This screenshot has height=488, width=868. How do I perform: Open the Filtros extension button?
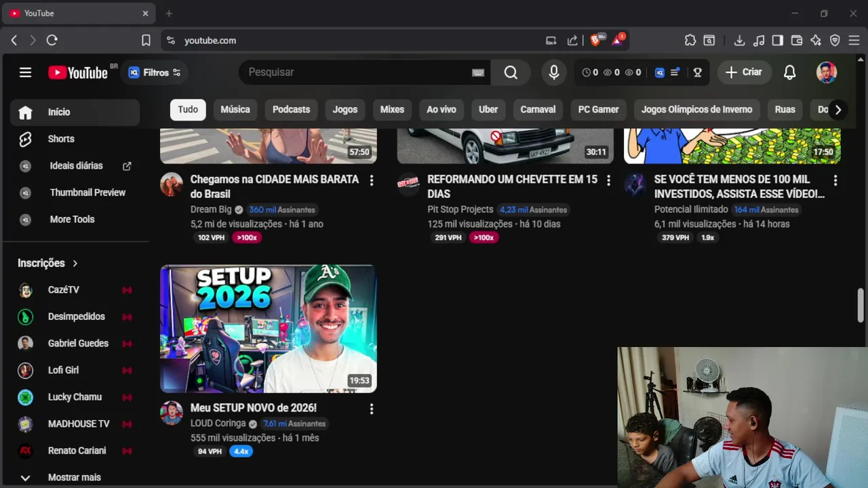[x=155, y=73]
